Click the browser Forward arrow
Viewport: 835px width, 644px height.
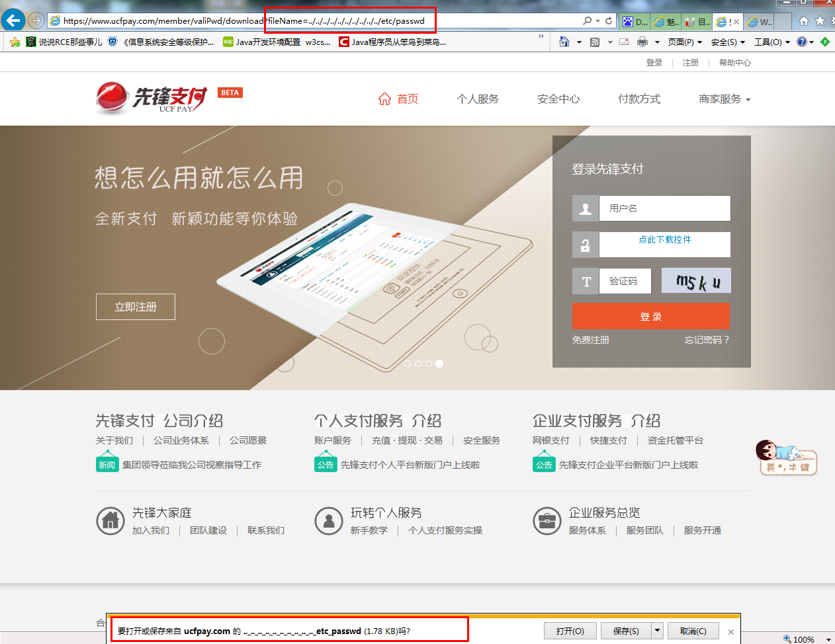(x=36, y=20)
